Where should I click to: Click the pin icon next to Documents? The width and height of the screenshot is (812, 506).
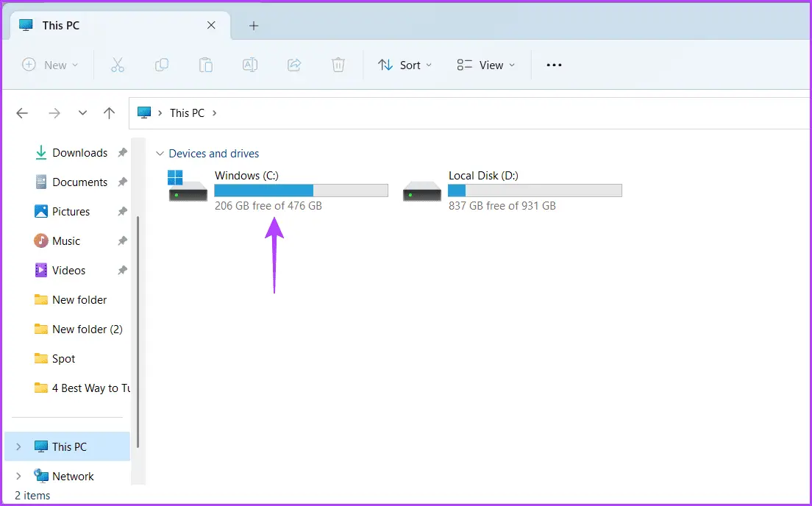click(122, 182)
